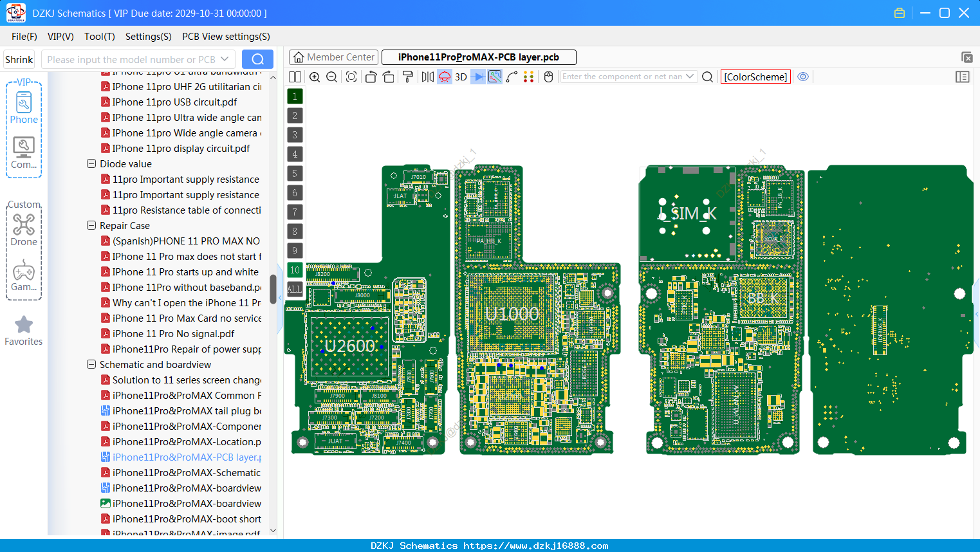This screenshot has height=552, width=980.
Task: Click the component search magnifier icon
Action: [x=707, y=77]
